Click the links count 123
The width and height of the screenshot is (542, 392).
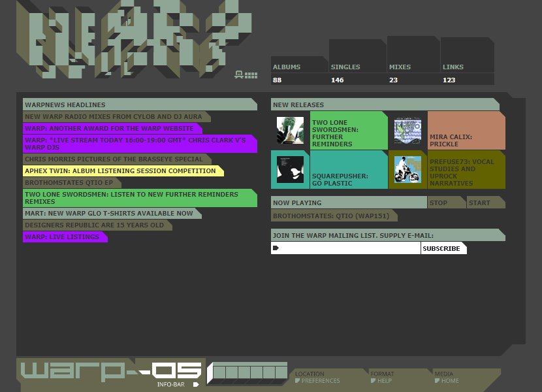click(x=449, y=80)
